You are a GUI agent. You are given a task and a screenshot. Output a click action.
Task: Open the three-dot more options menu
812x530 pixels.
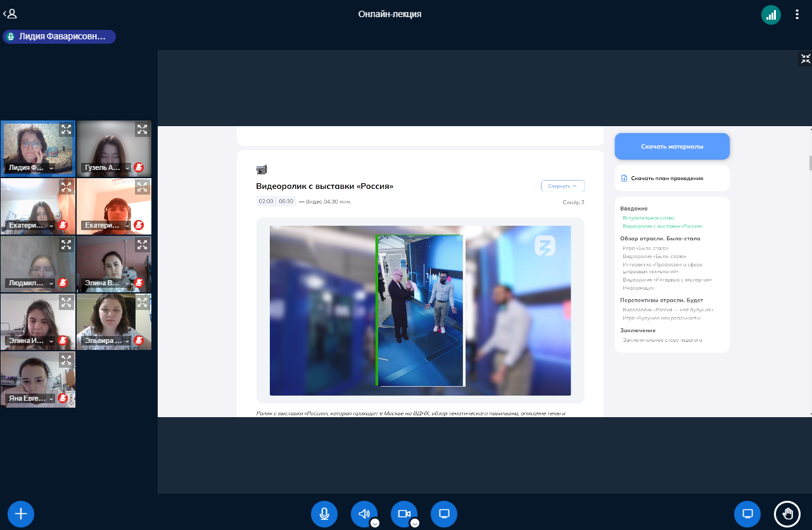797,15
